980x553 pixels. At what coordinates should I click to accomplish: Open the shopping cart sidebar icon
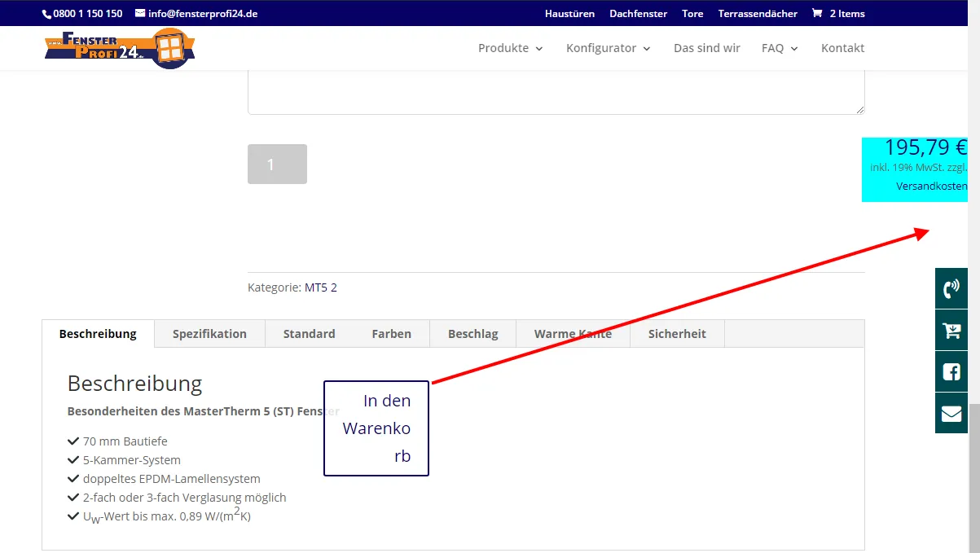951,330
